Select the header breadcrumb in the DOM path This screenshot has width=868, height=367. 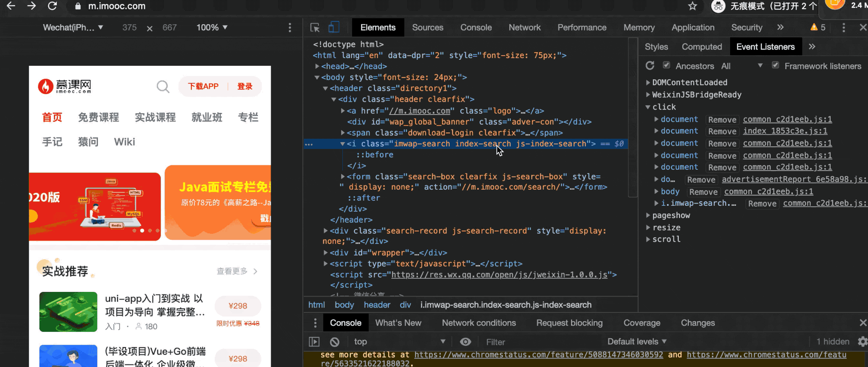coord(377,305)
